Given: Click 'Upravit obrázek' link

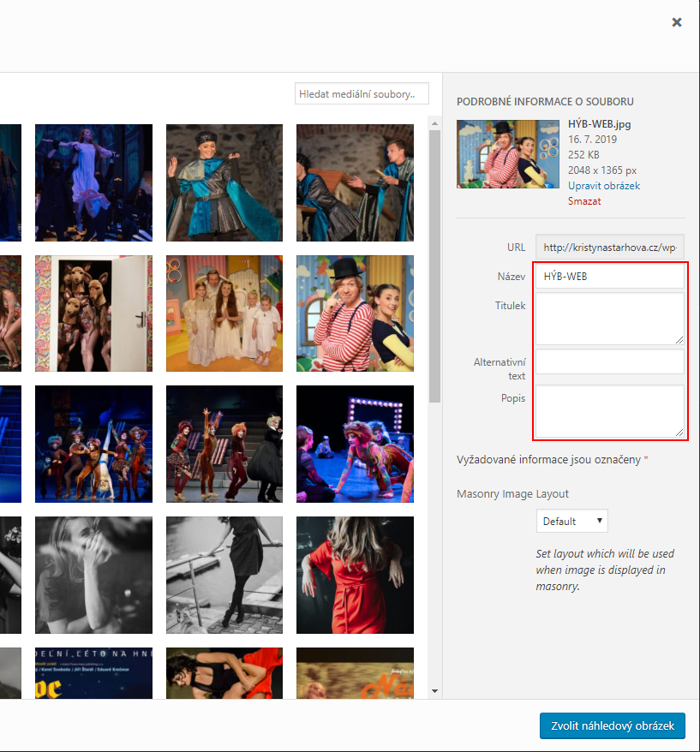Looking at the screenshot, I should pos(603,186).
